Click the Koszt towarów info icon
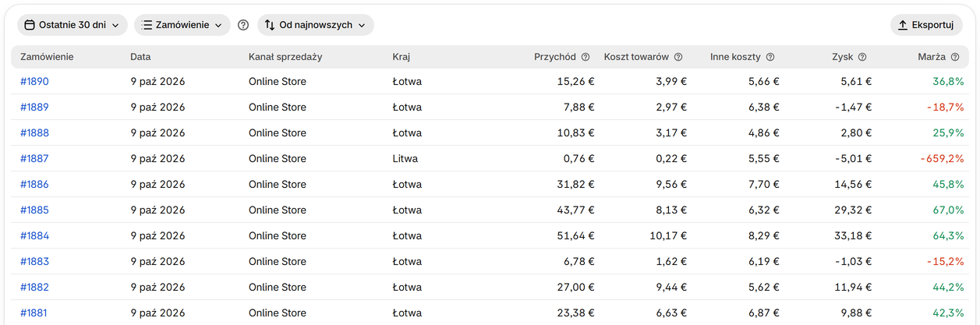 [678, 57]
